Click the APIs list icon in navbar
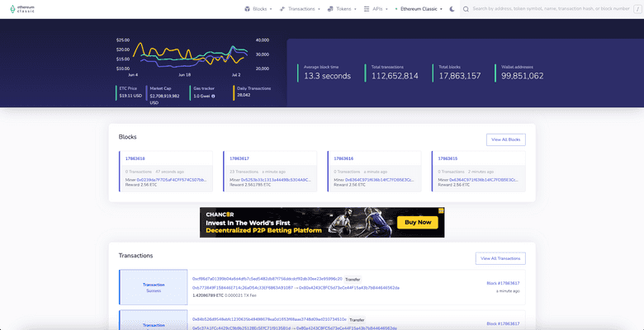This screenshot has height=330, width=644. coord(367,8)
